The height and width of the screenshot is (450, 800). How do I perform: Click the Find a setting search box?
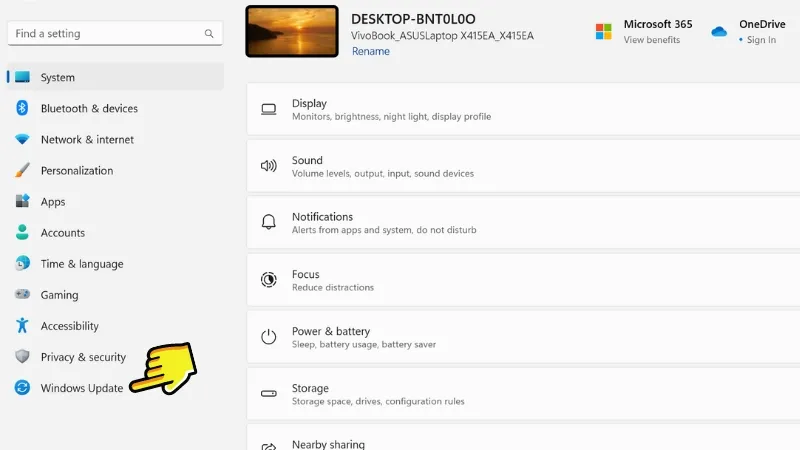click(x=115, y=34)
